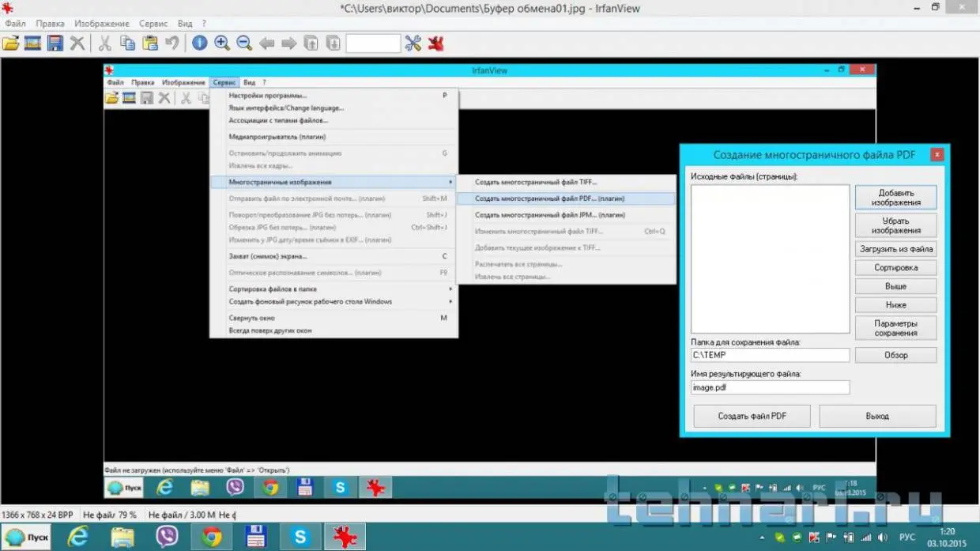The height and width of the screenshot is (551, 980).
Task: Click the РУС language indicator in system tray
Action: [907, 538]
